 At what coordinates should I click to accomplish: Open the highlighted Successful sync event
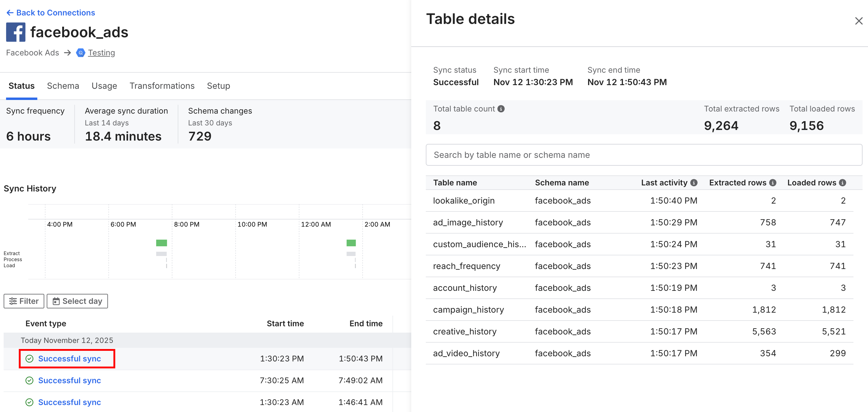(70, 358)
